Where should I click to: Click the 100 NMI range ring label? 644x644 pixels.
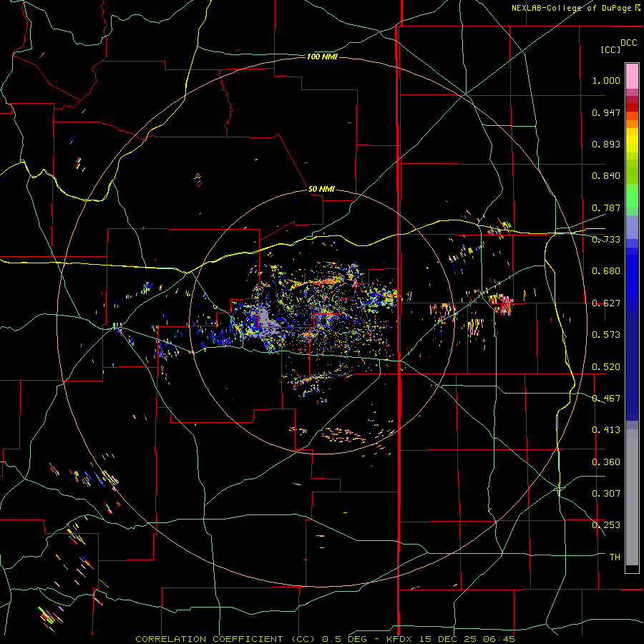click(x=322, y=57)
